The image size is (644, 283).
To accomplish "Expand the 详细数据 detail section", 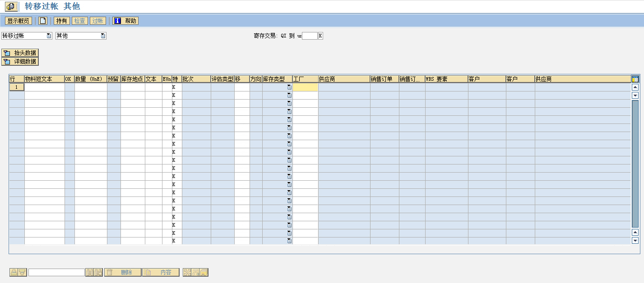I will (20, 61).
